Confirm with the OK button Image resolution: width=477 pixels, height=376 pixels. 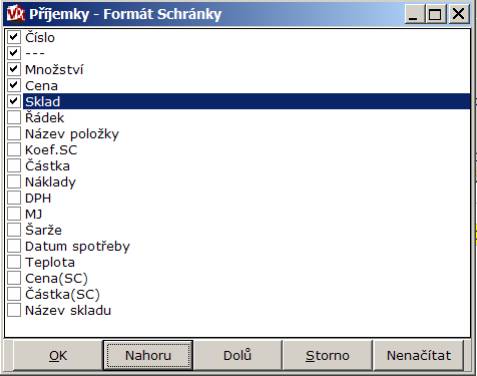pos(58,355)
